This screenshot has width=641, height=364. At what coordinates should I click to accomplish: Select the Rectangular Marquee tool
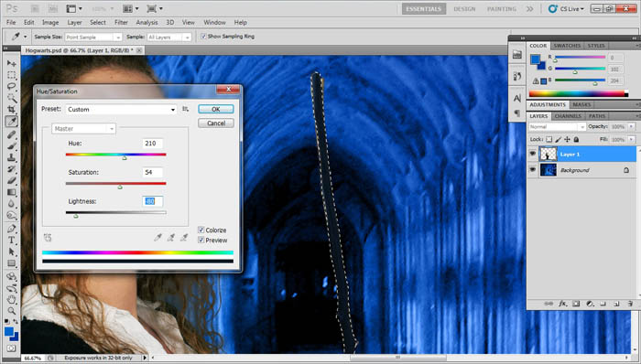coord(11,75)
